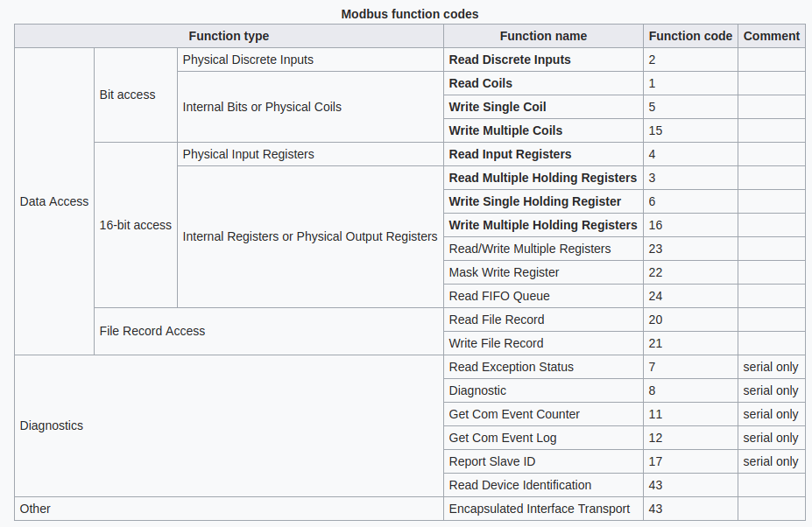This screenshot has height=527, width=812.
Task: Select Mask Write Register entry
Action: tap(504, 272)
